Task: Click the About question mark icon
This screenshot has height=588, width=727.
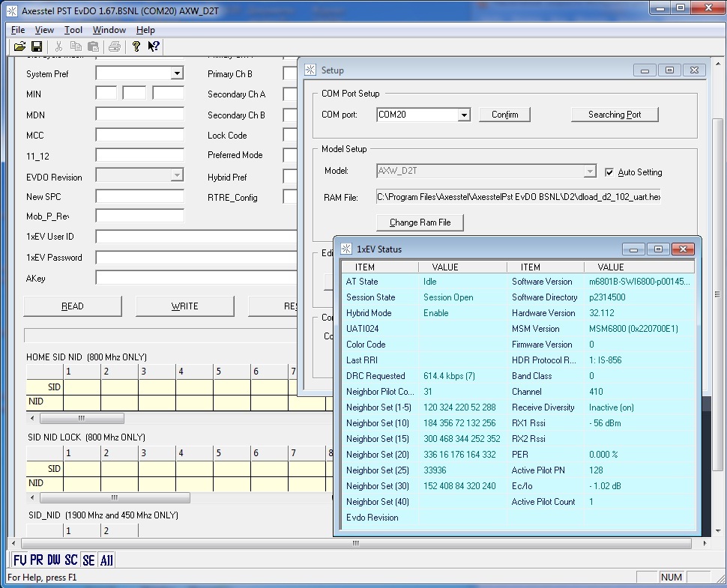Action: (x=136, y=46)
